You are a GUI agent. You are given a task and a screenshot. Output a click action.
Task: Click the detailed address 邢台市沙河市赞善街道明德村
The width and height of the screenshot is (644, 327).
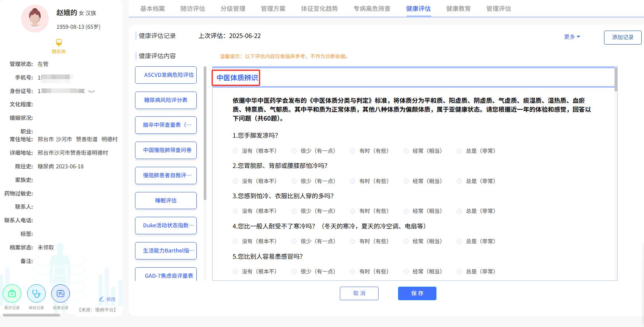[73, 153]
